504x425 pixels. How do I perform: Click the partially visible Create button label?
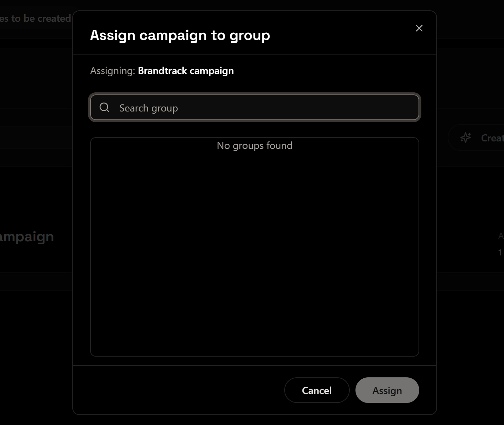(492, 138)
